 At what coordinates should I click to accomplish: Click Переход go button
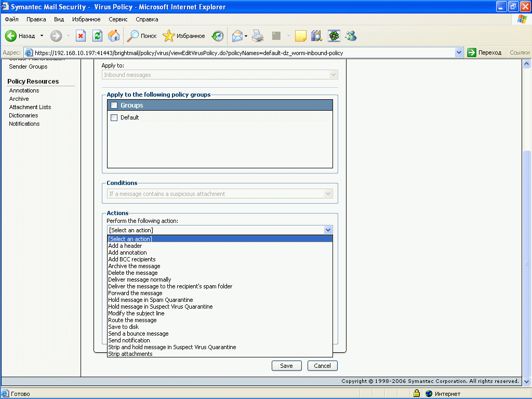(x=484, y=52)
